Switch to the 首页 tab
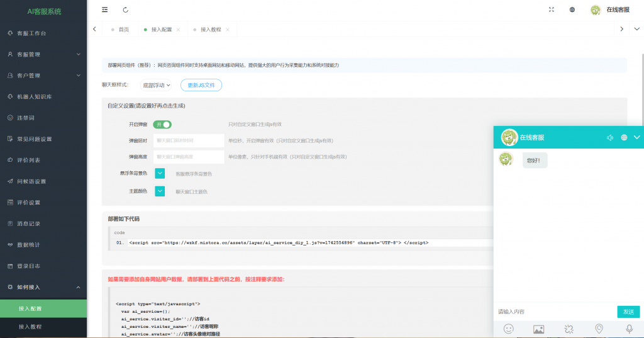 point(120,30)
